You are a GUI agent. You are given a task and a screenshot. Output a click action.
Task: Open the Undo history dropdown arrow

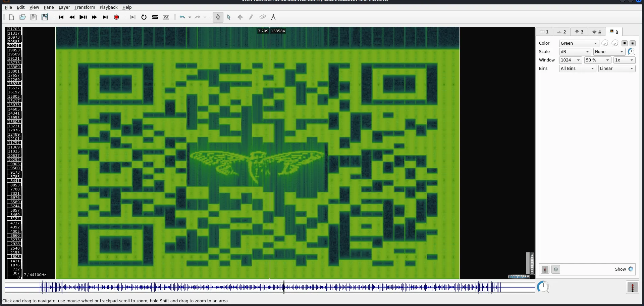(x=190, y=17)
